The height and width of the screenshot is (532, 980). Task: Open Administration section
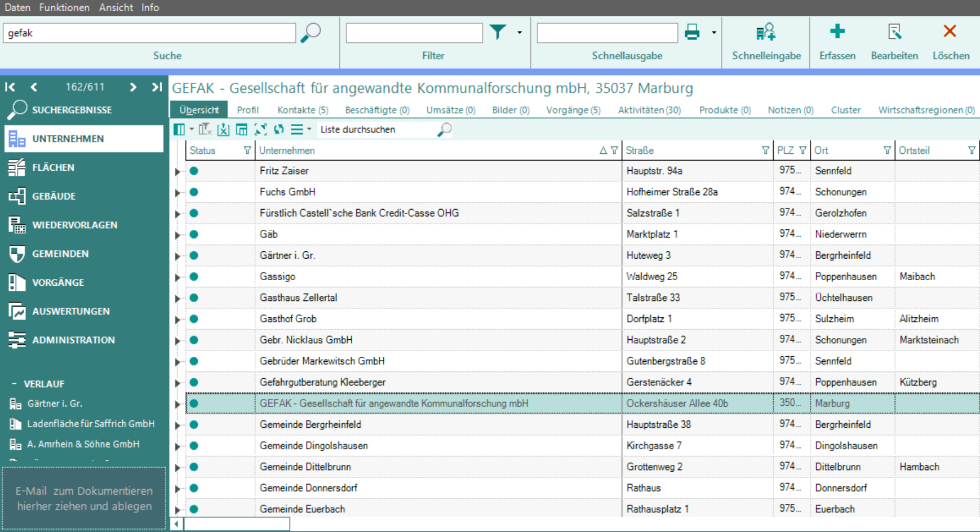coord(84,340)
